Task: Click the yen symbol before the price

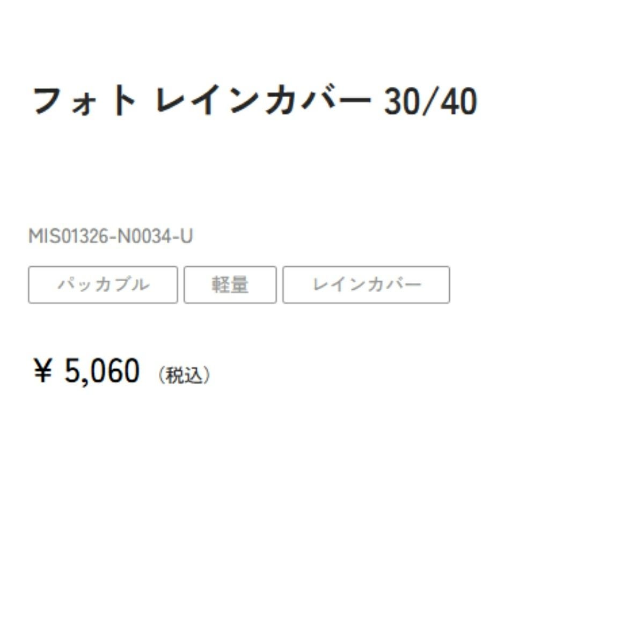Action: (x=42, y=371)
